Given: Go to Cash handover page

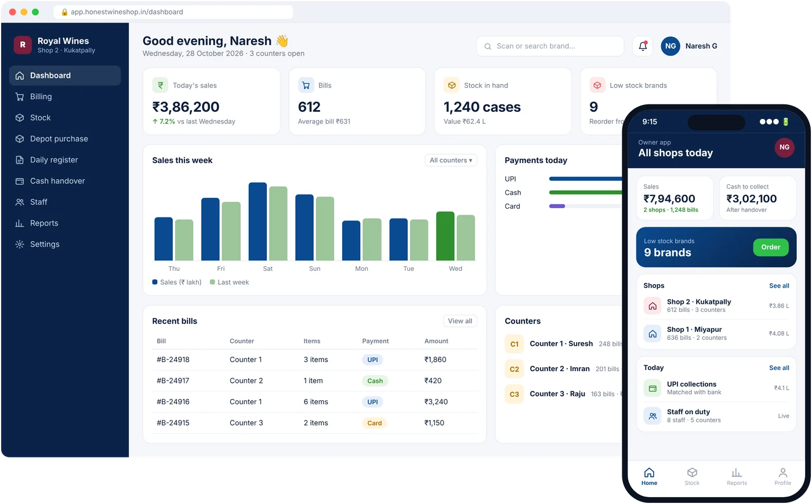Looking at the screenshot, I should click(x=65, y=181).
